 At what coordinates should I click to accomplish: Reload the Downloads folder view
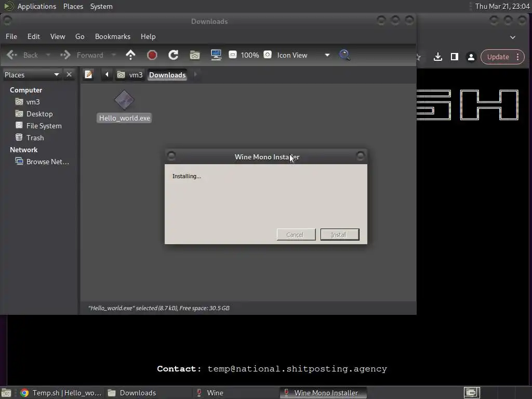[174, 55]
